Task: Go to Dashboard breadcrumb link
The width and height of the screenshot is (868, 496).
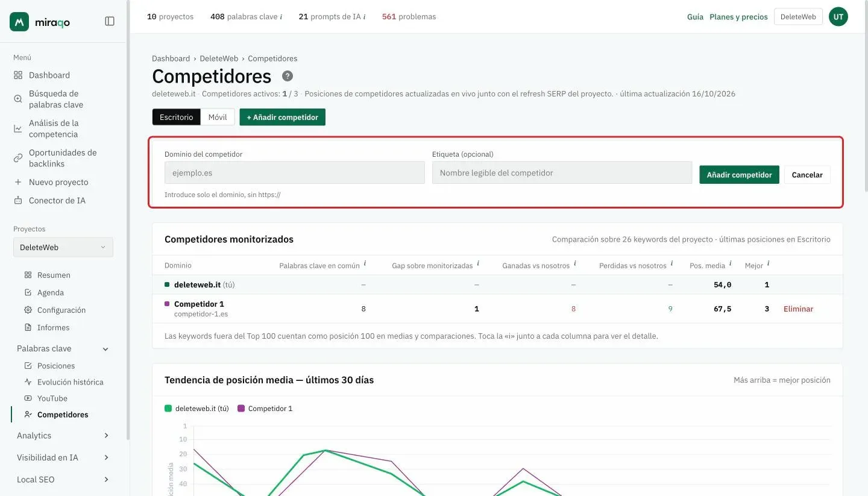Action: (171, 58)
